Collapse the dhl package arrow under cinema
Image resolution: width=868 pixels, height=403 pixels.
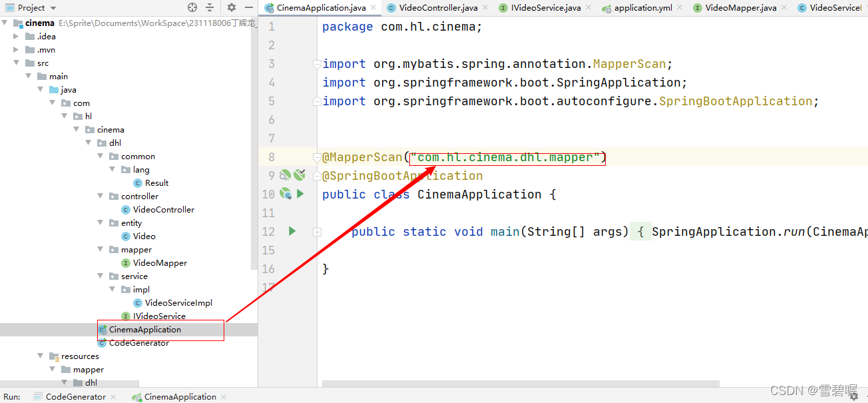tap(89, 143)
